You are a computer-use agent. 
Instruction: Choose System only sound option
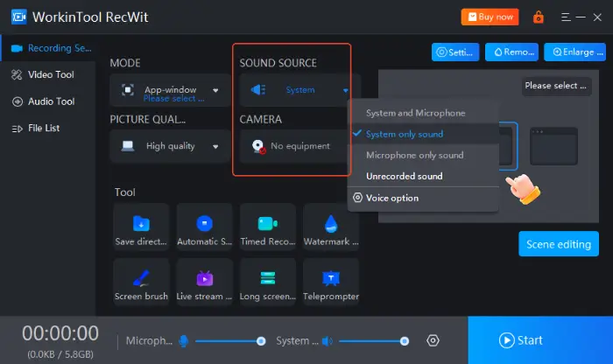coord(423,134)
